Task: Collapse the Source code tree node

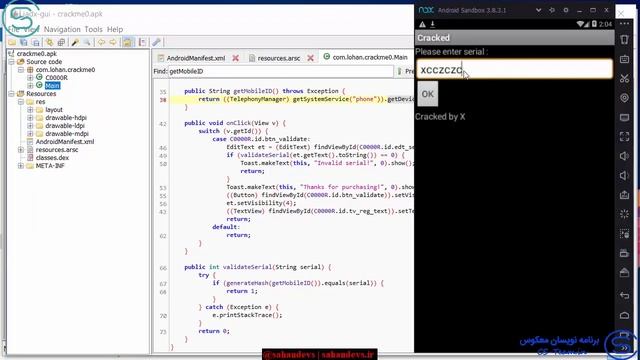Action: point(11,62)
